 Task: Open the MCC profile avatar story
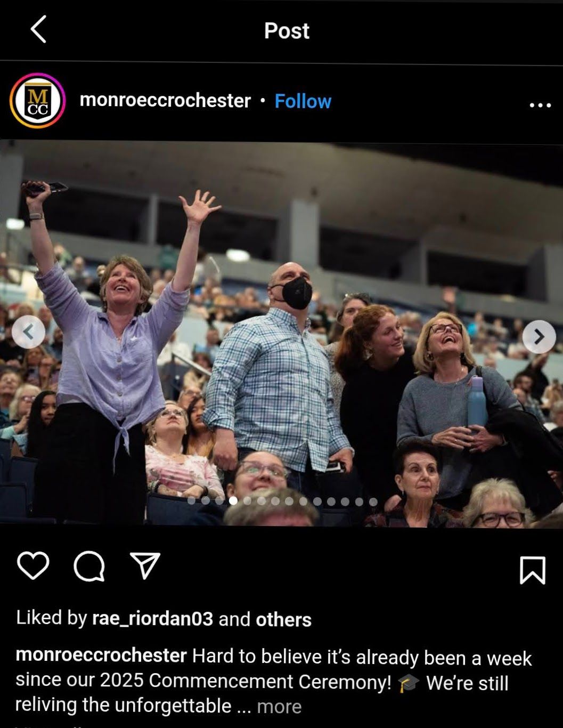(x=37, y=101)
